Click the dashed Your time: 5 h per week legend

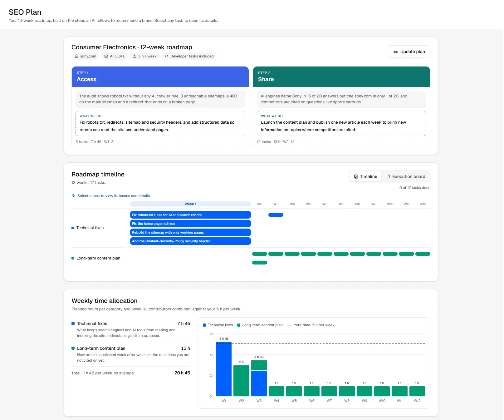pos(311,325)
